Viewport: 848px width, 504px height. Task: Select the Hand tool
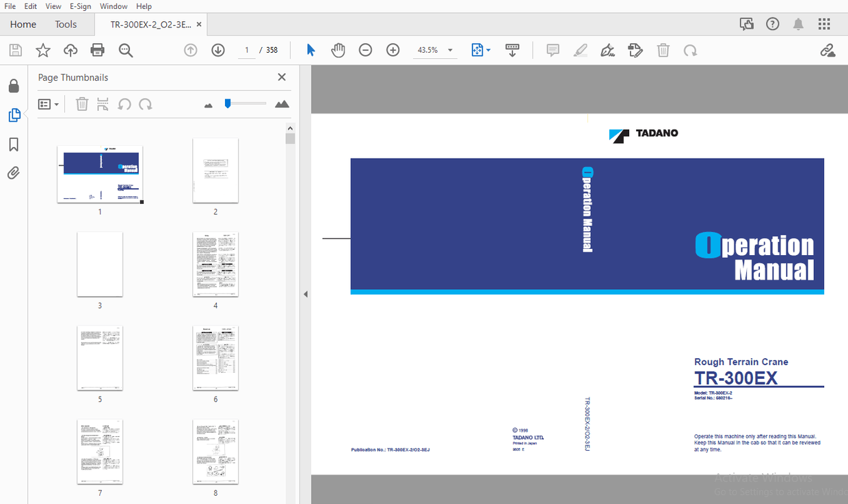[x=338, y=50]
